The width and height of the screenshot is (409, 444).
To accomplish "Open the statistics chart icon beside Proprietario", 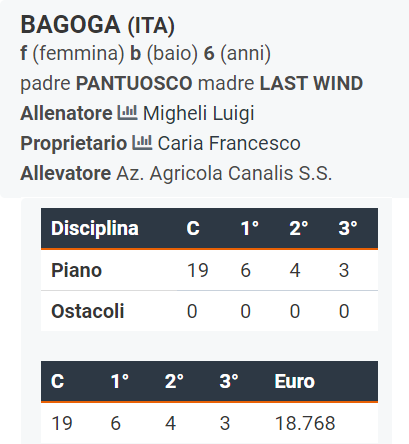I will pos(142,143).
